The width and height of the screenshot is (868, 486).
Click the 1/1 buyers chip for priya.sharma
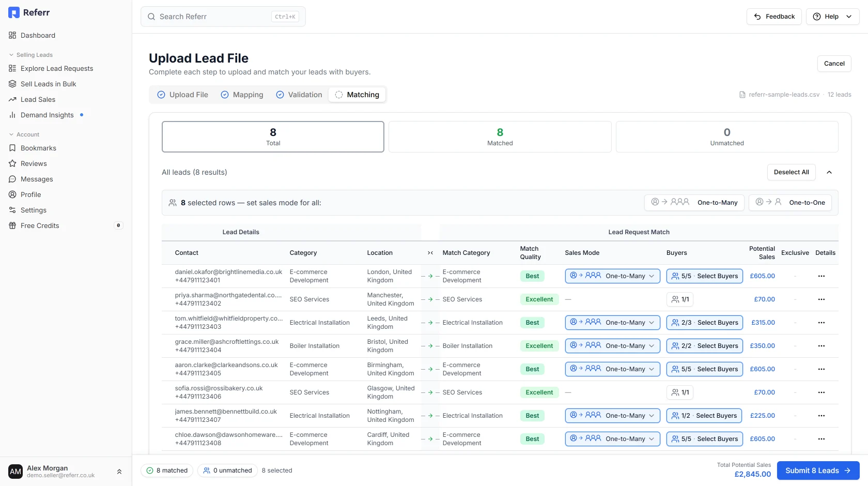pyautogui.click(x=680, y=299)
